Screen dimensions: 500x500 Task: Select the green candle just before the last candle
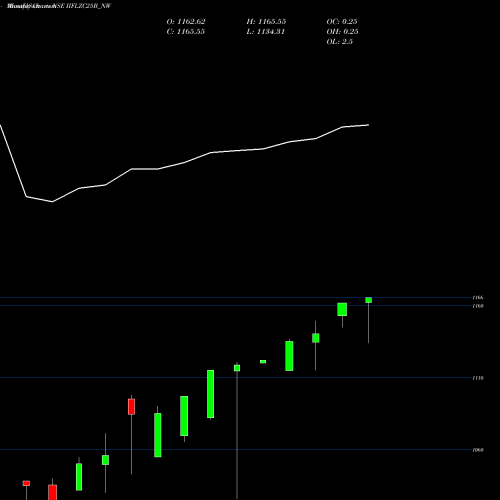coord(342,309)
